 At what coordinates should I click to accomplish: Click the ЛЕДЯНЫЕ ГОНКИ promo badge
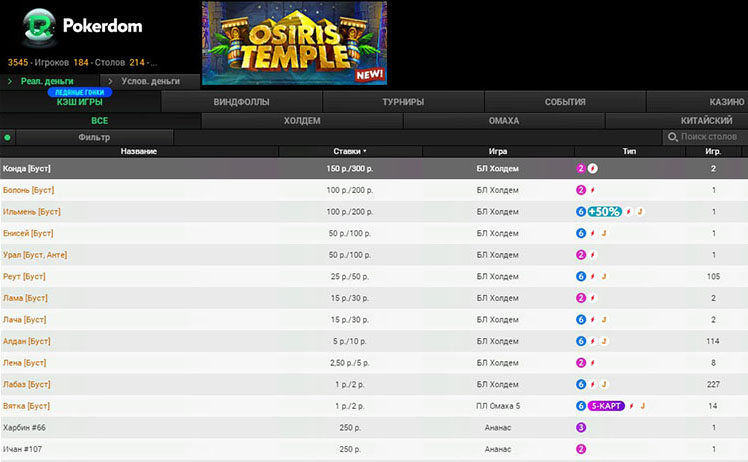click(x=80, y=92)
